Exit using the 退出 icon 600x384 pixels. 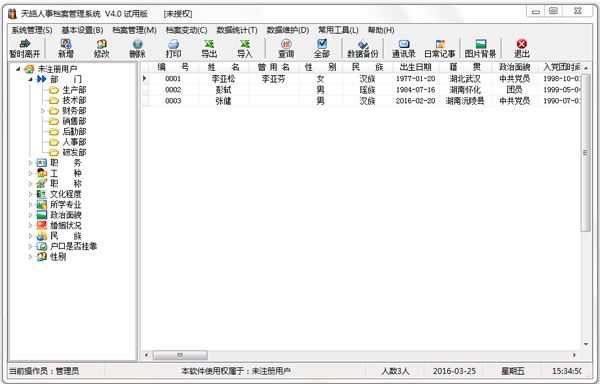tap(522, 49)
